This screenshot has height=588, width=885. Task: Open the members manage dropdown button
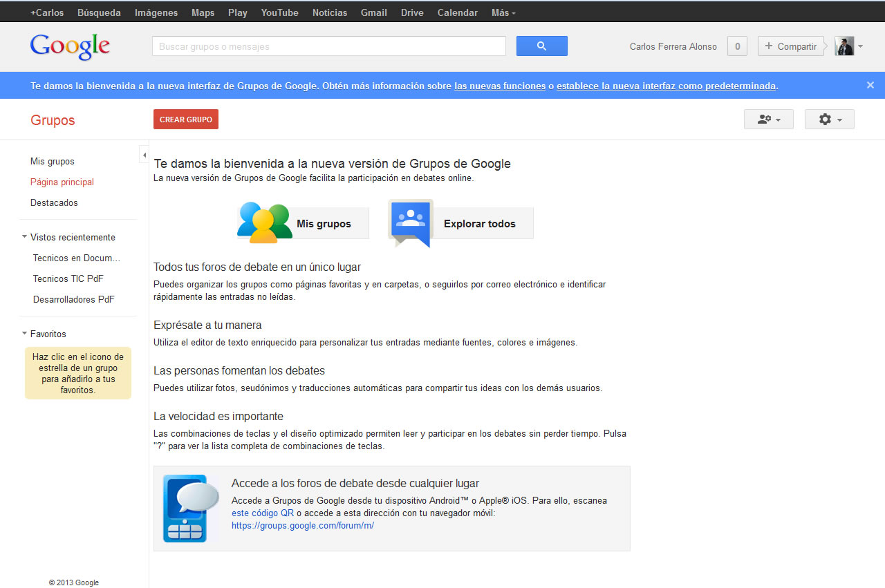(769, 119)
